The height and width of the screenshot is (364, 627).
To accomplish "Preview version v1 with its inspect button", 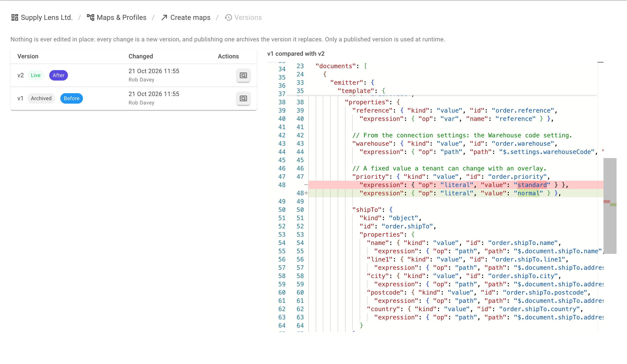I will (x=243, y=99).
